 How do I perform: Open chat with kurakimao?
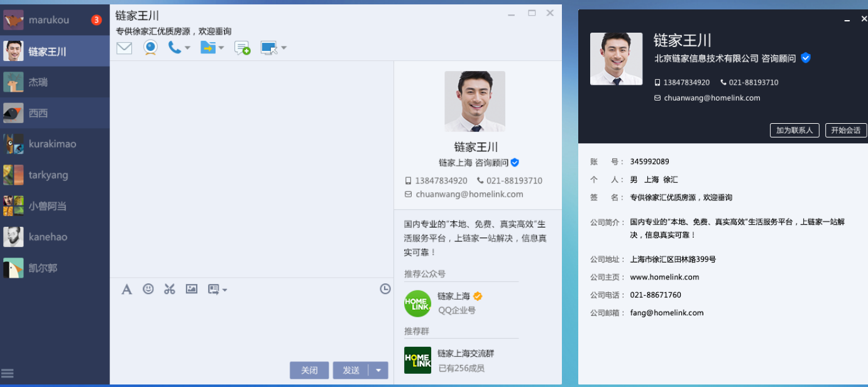click(x=55, y=144)
